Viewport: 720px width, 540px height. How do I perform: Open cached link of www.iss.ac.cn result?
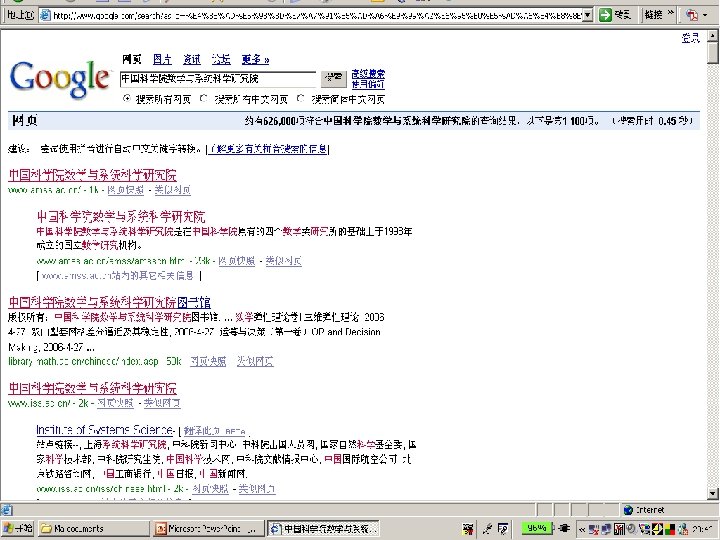coord(115,403)
